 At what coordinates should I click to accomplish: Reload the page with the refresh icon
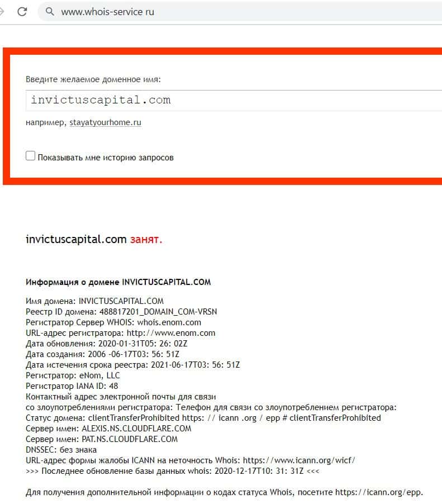coord(22,12)
